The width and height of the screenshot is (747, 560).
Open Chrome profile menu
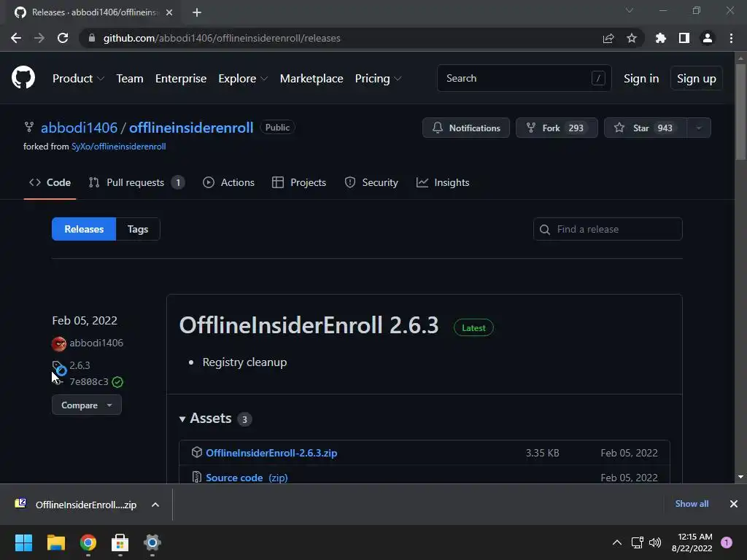708,38
